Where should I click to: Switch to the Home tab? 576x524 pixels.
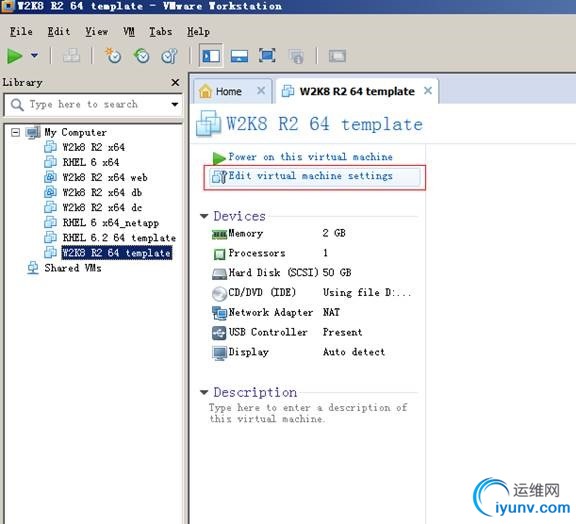[228, 91]
